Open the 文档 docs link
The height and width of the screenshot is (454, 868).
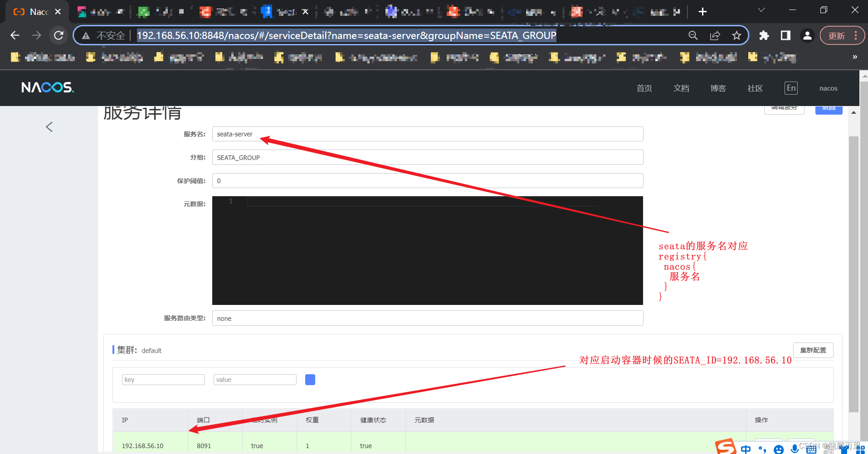click(x=681, y=88)
